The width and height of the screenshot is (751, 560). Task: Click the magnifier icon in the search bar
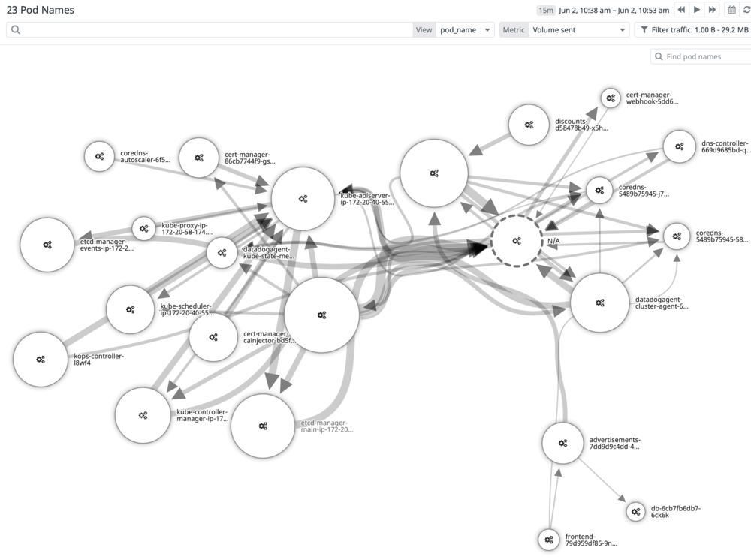pos(14,29)
